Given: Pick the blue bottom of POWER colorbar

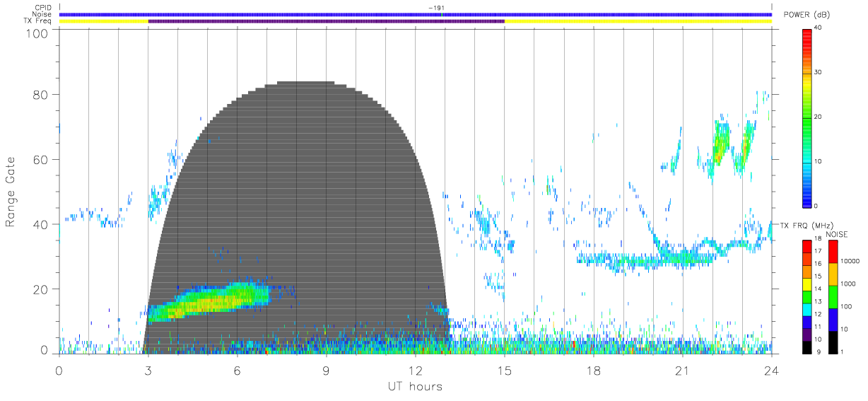Looking at the screenshot, I should (x=807, y=198).
